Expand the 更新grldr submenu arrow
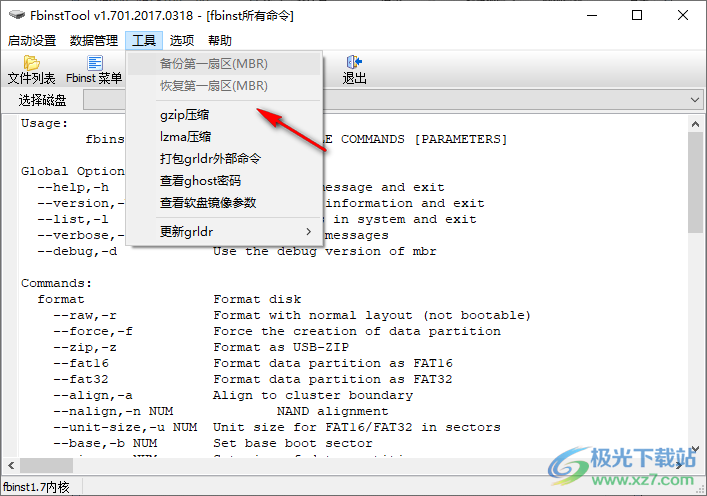Screen dimensions: 707x496 [308, 232]
